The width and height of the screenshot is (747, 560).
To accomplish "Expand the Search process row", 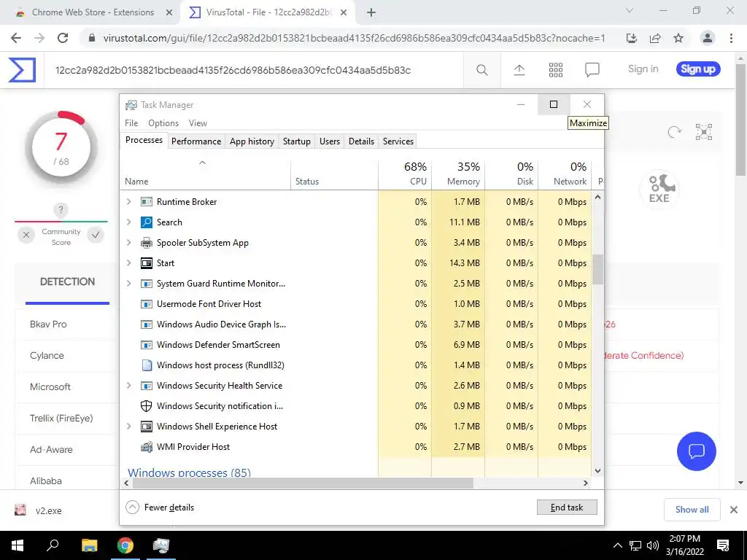I will coord(128,222).
